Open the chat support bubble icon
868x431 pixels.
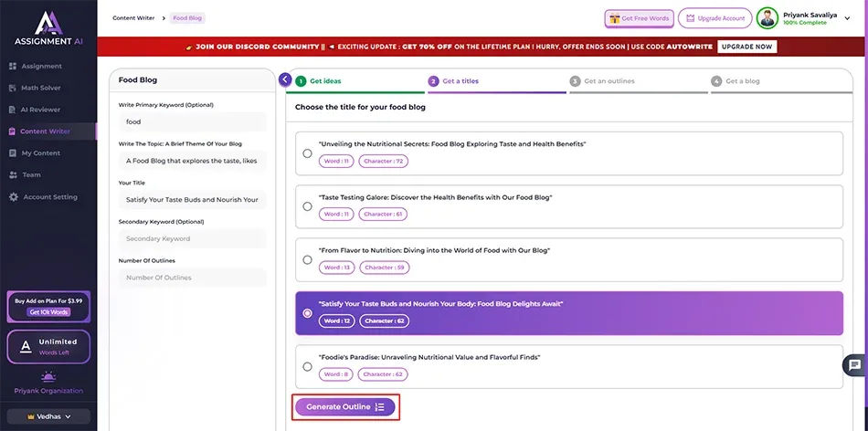click(x=854, y=365)
